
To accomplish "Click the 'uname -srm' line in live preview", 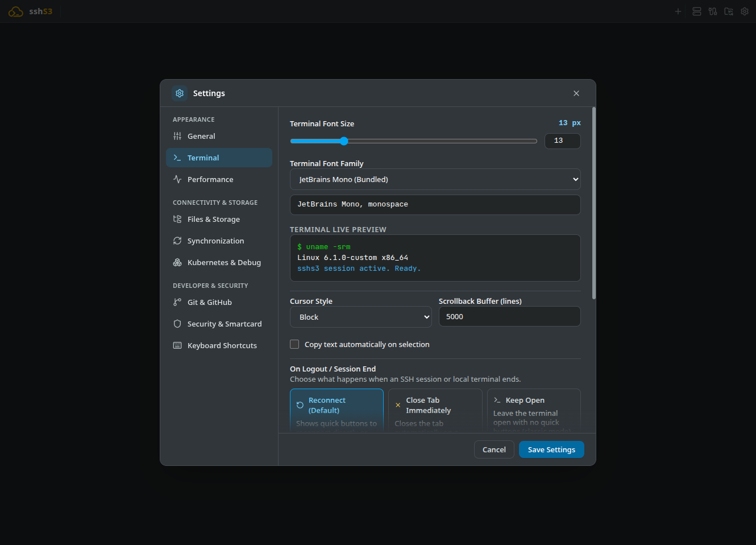I will (324, 247).
